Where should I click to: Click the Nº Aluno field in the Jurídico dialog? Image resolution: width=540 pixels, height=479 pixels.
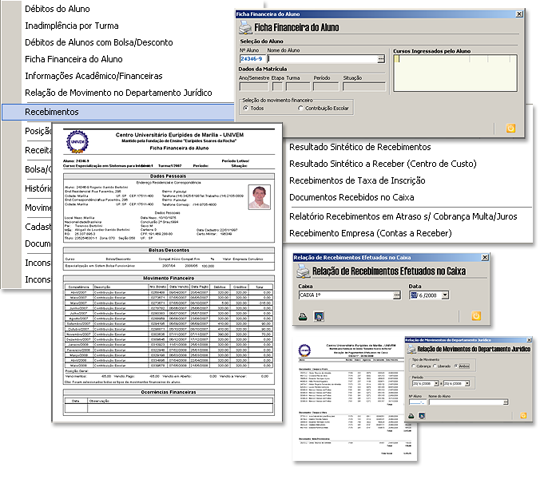point(417,402)
